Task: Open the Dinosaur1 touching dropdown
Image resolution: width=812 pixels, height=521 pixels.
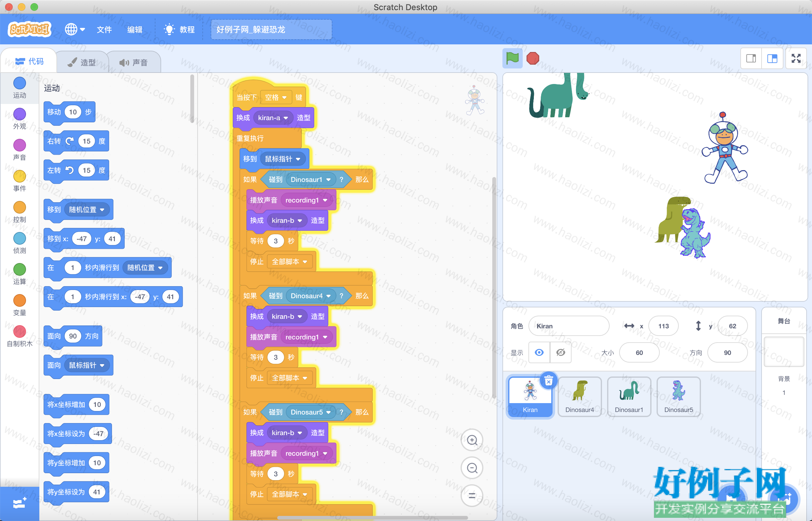Action: tap(311, 180)
